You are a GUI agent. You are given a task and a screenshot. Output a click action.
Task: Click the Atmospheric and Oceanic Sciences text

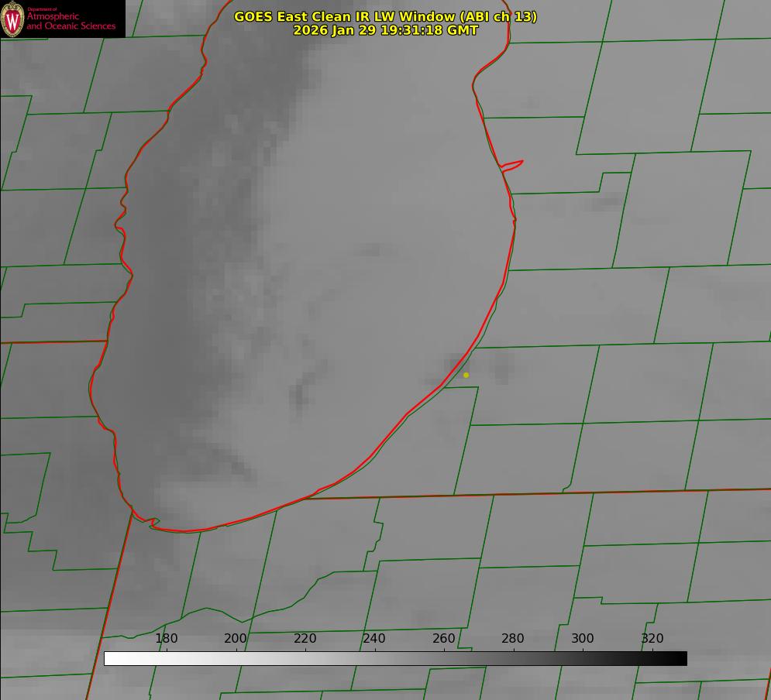(x=71, y=21)
